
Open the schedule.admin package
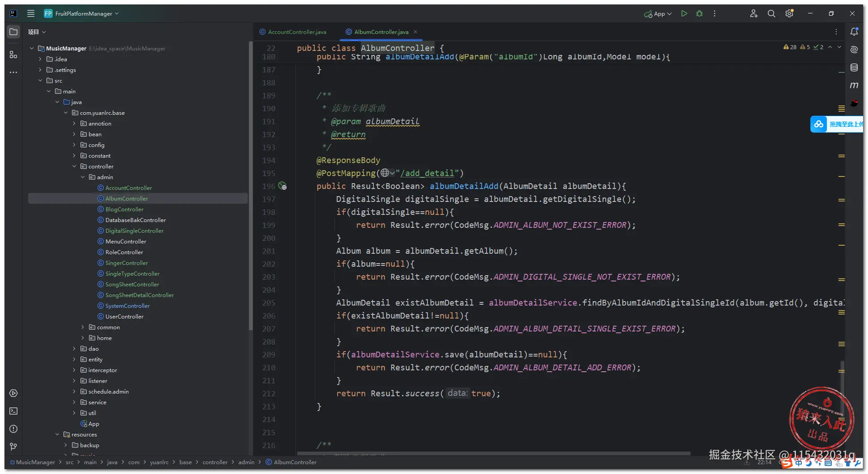tap(108, 391)
